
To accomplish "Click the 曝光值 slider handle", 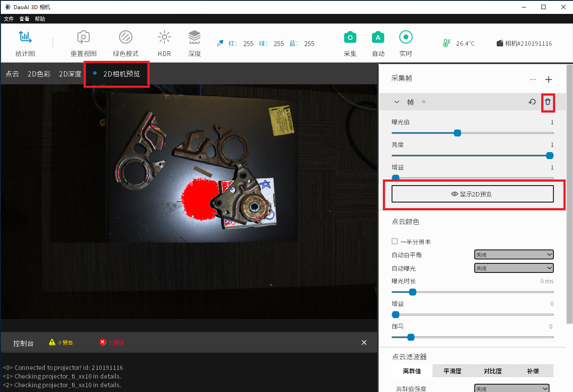I will coord(457,133).
